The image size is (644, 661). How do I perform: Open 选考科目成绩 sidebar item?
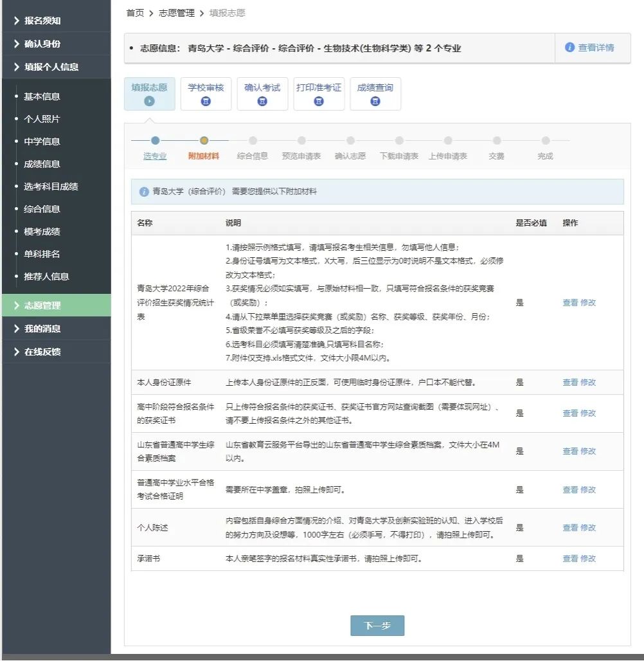(51, 186)
